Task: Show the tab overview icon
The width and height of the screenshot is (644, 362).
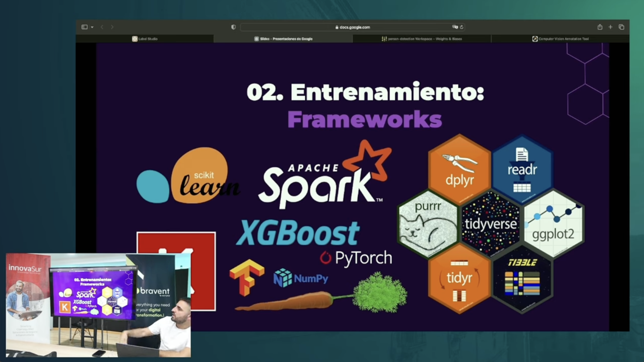Action: tap(621, 27)
